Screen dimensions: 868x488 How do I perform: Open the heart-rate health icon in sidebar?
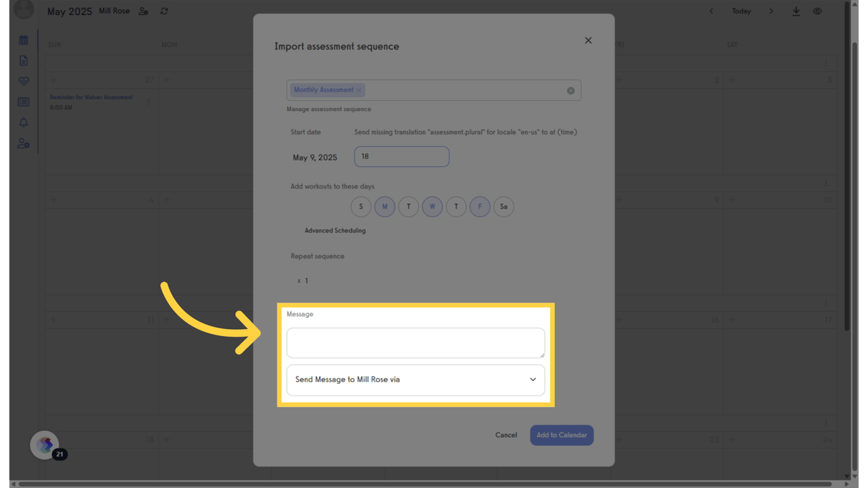23,81
